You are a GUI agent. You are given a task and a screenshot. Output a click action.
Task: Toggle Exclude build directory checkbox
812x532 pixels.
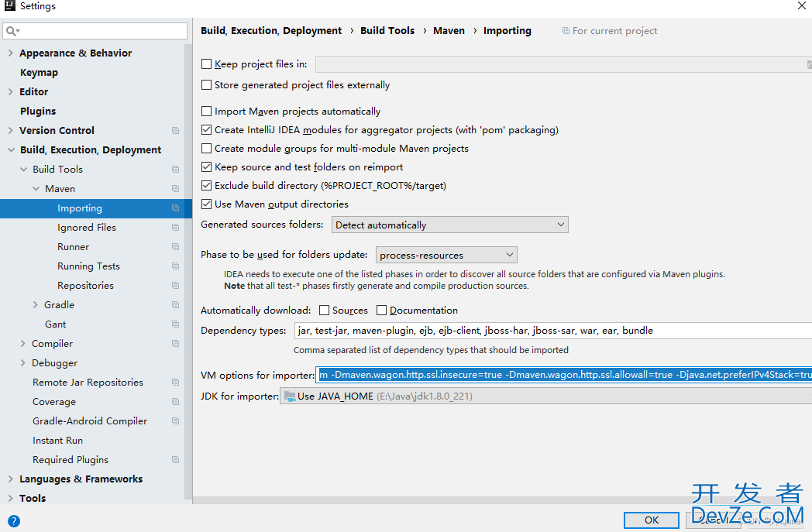[x=207, y=185]
